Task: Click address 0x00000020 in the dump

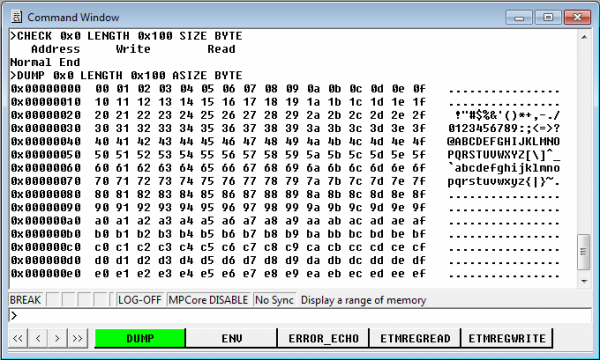Action: (x=46, y=115)
